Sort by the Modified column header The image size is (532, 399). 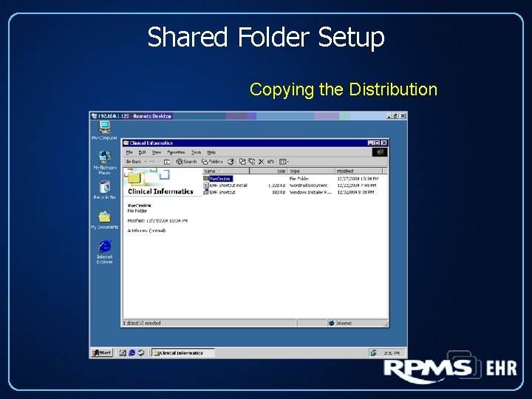[x=359, y=171]
